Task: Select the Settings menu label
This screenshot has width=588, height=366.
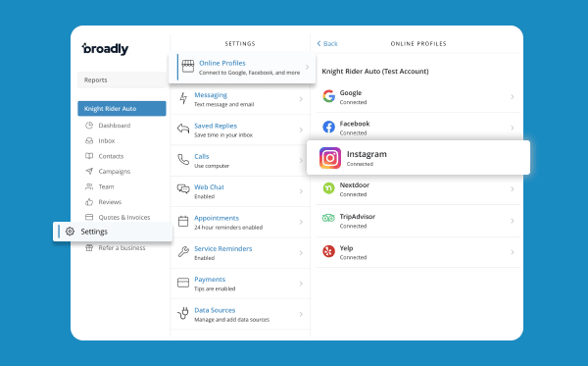Action: 94,232
